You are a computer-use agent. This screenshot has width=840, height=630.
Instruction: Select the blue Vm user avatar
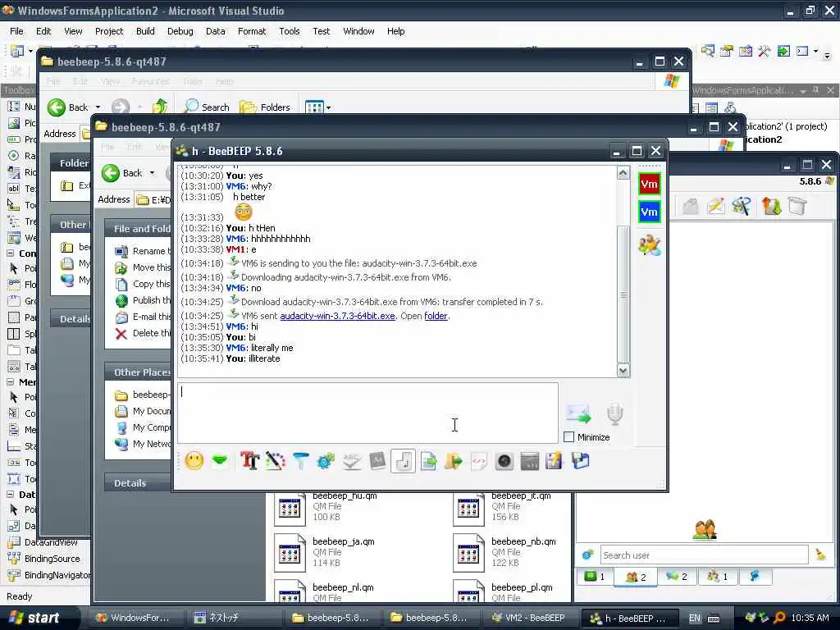pyautogui.click(x=650, y=212)
